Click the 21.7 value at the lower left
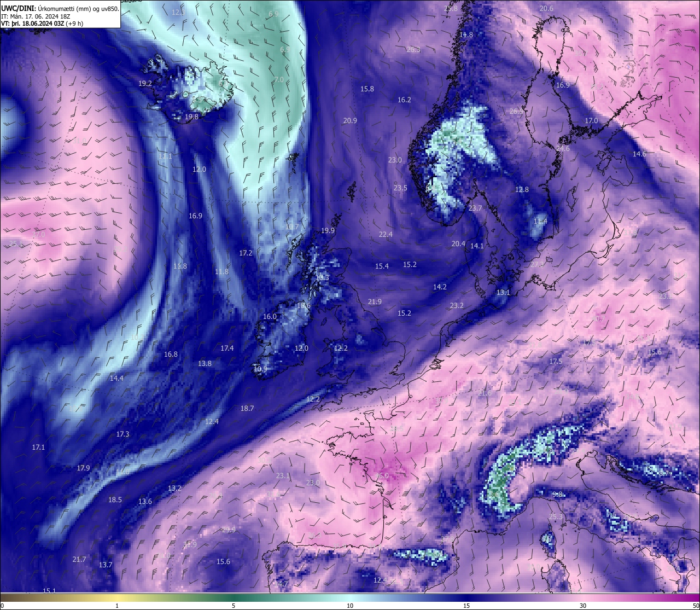 (79, 559)
